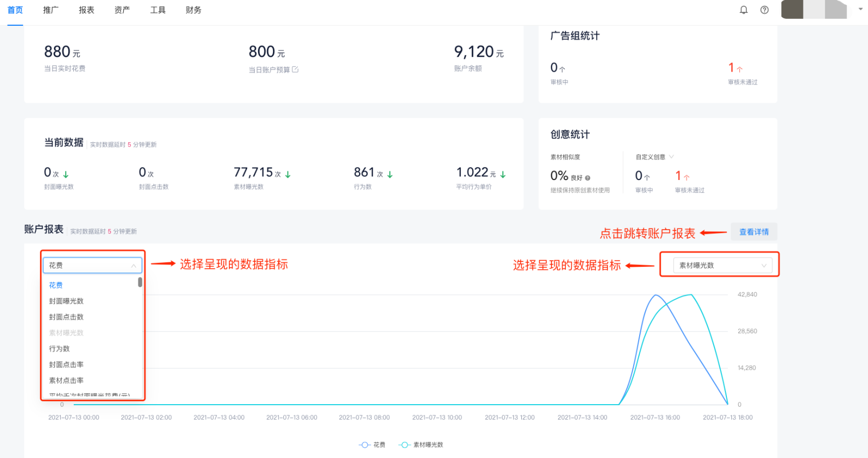Toggle the 花费 legend marker below the chart
Screen dimensions: 868x458
tap(365, 445)
